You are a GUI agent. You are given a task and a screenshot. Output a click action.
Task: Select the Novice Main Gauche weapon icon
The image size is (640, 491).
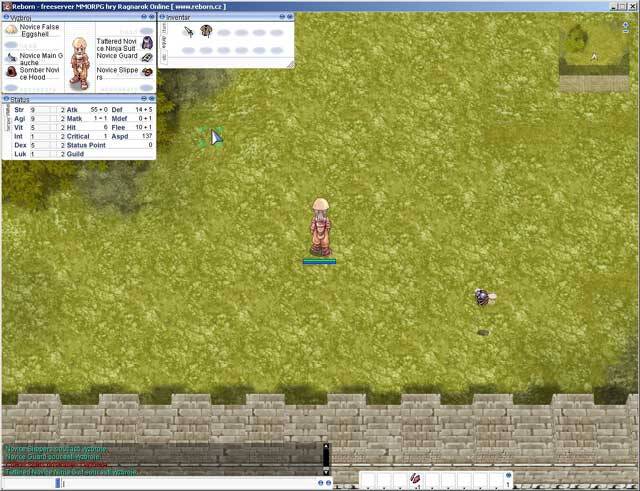(x=11, y=58)
